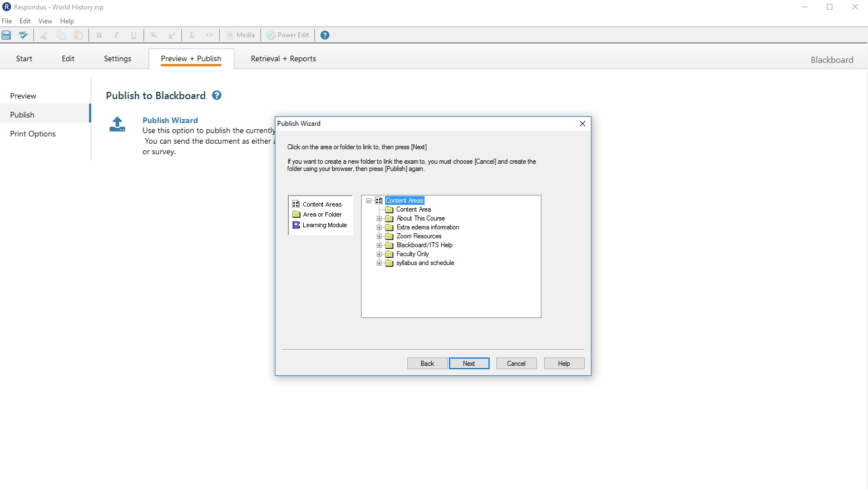Image resolution: width=868 pixels, height=490 pixels.
Task: Click the Publish Wizard upload icon
Action: pyautogui.click(x=117, y=124)
